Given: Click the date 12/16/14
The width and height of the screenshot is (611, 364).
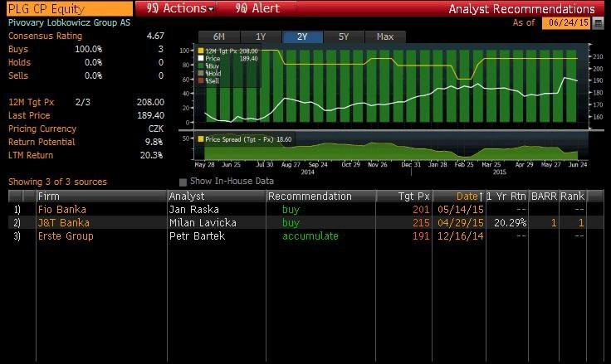Looking at the screenshot, I should tap(461, 236).
